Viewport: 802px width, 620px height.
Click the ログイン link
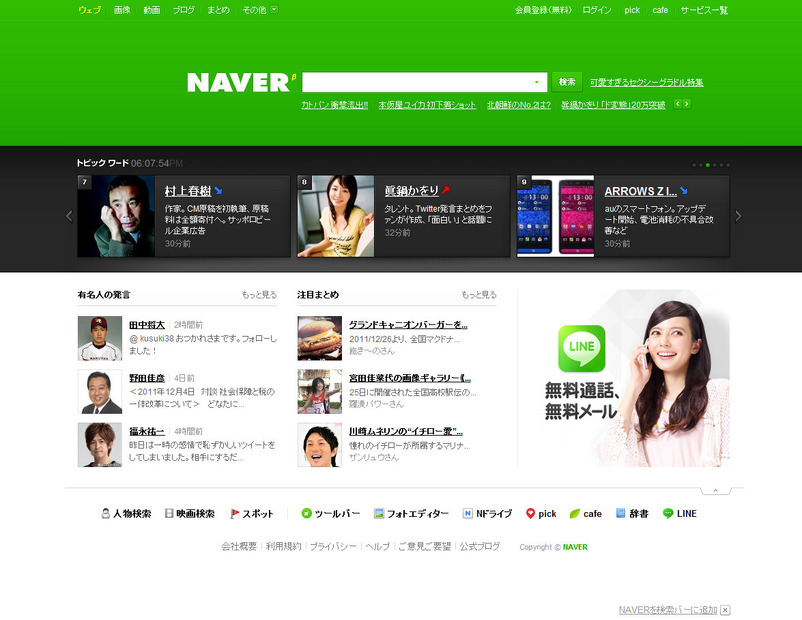597,10
